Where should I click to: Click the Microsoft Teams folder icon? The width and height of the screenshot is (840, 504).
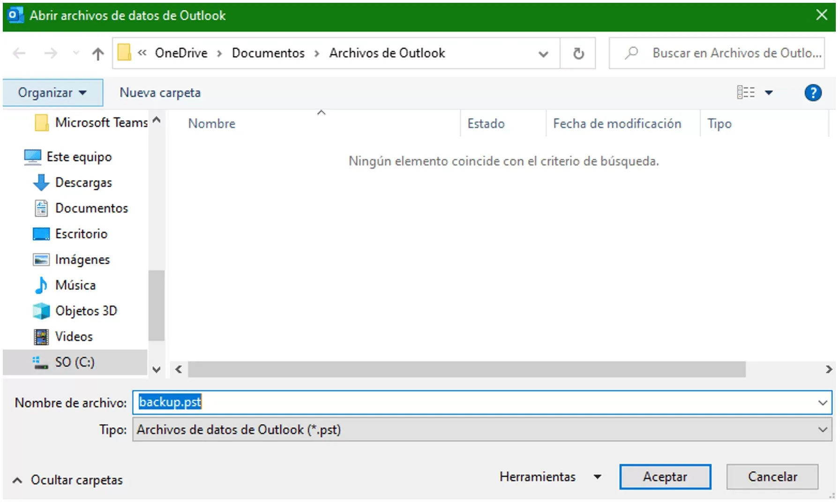41,123
